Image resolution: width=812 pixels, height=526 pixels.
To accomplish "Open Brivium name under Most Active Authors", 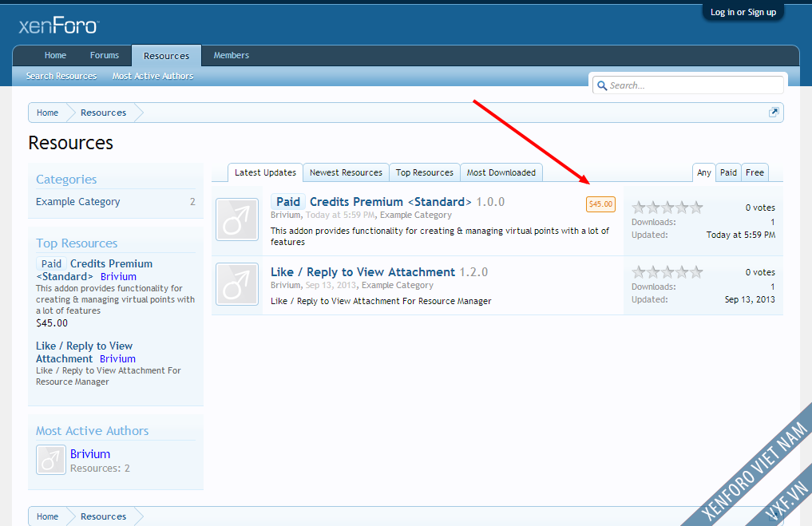I will pos(90,454).
